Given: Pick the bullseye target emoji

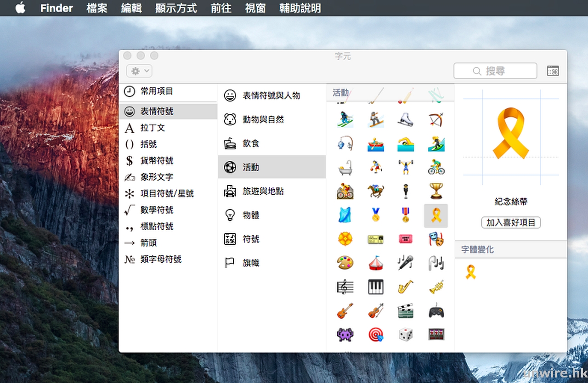Looking at the screenshot, I should (x=375, y=334).
